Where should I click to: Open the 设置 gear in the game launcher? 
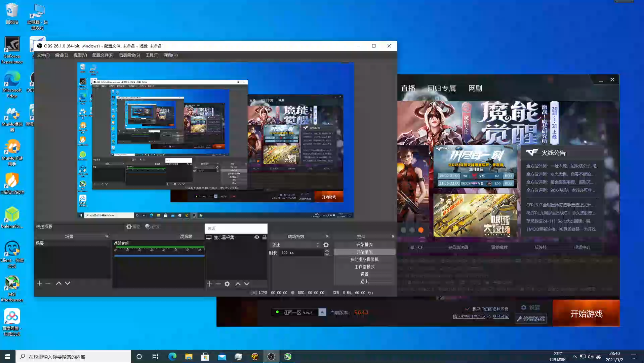pos(530,308)
